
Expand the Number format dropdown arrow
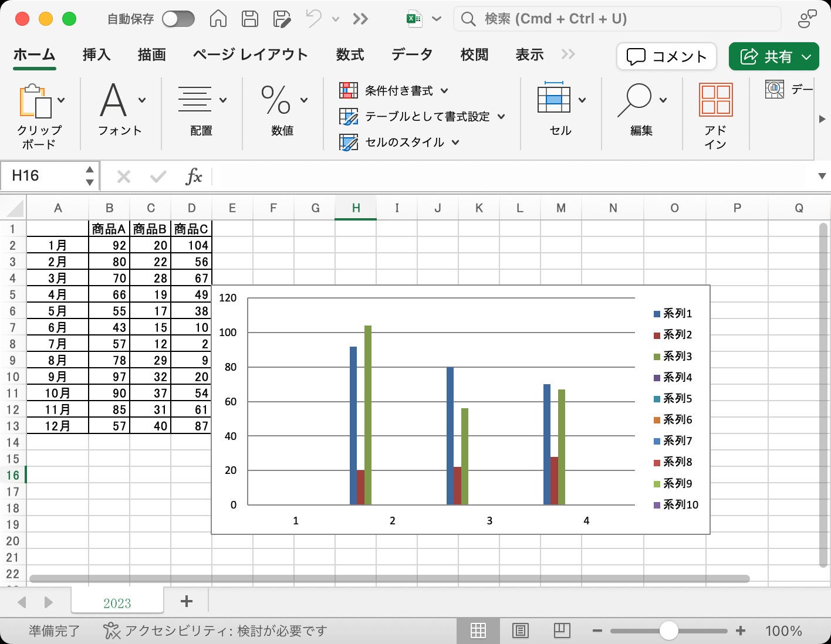coord(304,100)
